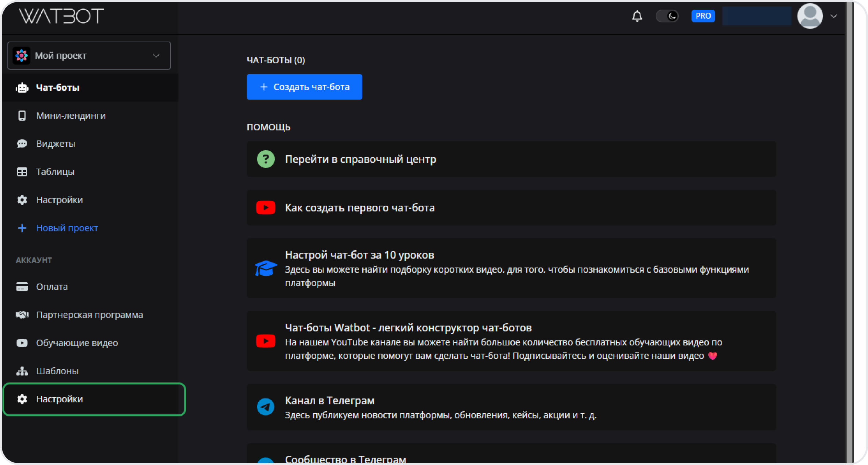Click the Таблицы table icon

point(22,172)
